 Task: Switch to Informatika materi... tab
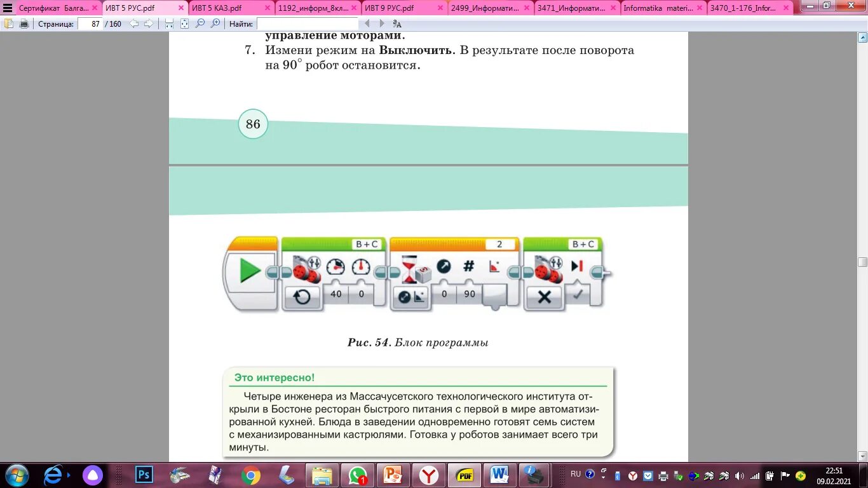(x=657, y=8)
